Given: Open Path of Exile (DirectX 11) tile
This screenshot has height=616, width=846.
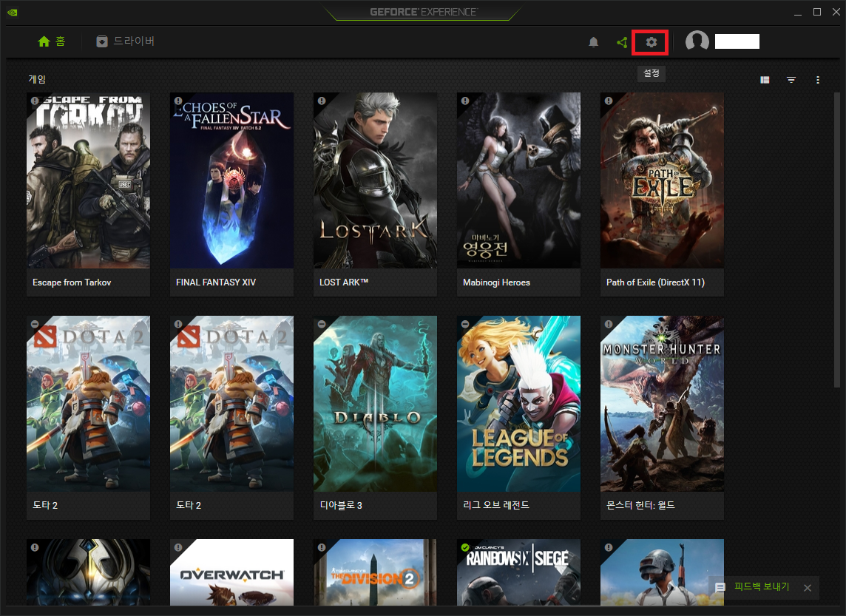Looking at the screenshot, I should pos(663,194).
